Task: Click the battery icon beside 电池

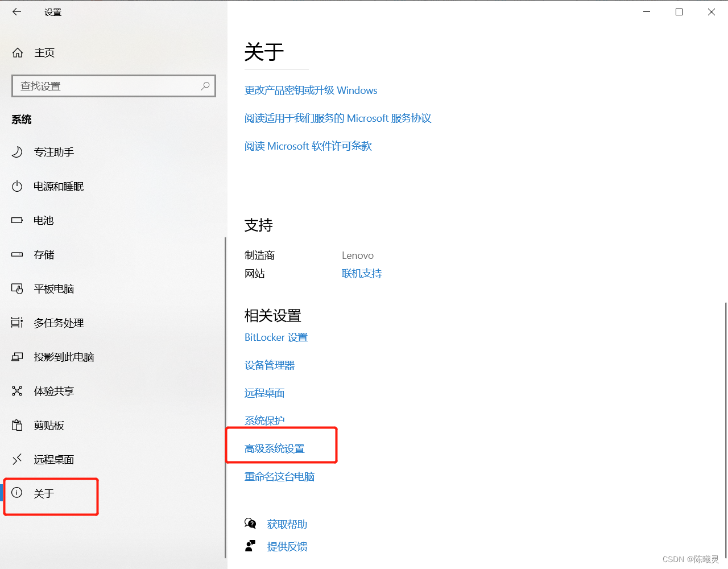Action: coord(17,220)
